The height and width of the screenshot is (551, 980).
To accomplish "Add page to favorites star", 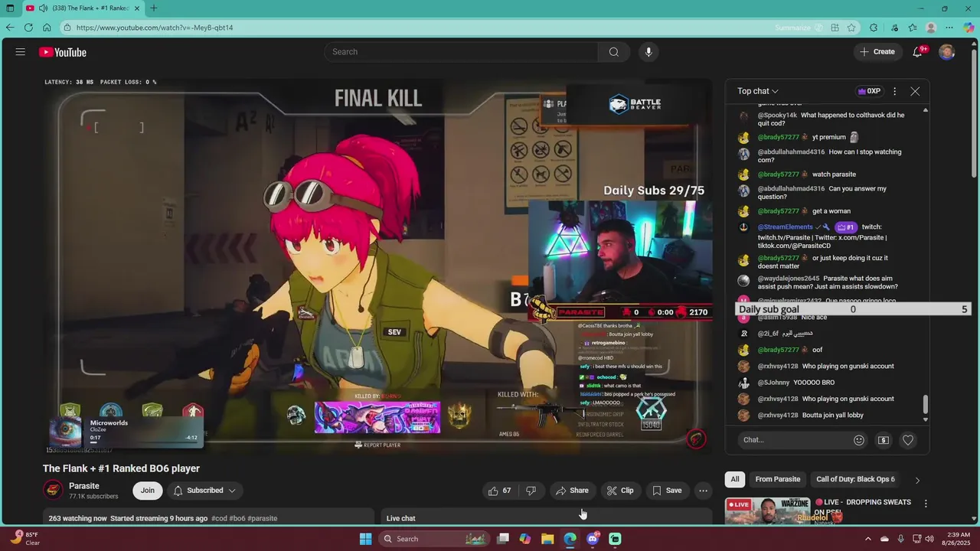I will point(851,28).
